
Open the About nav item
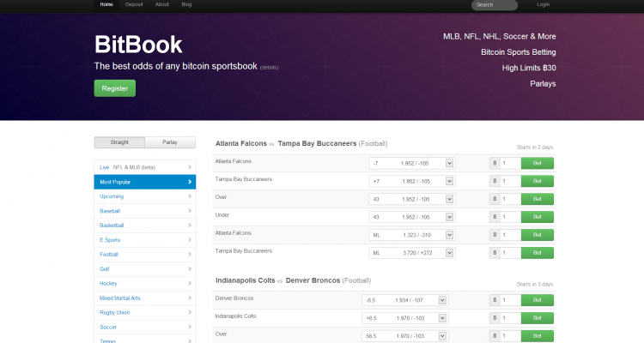pyautogui.click(x=161, y=4)
